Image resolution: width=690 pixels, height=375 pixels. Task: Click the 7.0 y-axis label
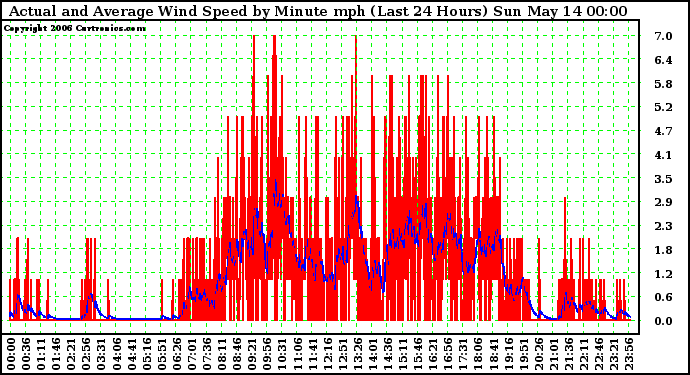tap(663, 36)
